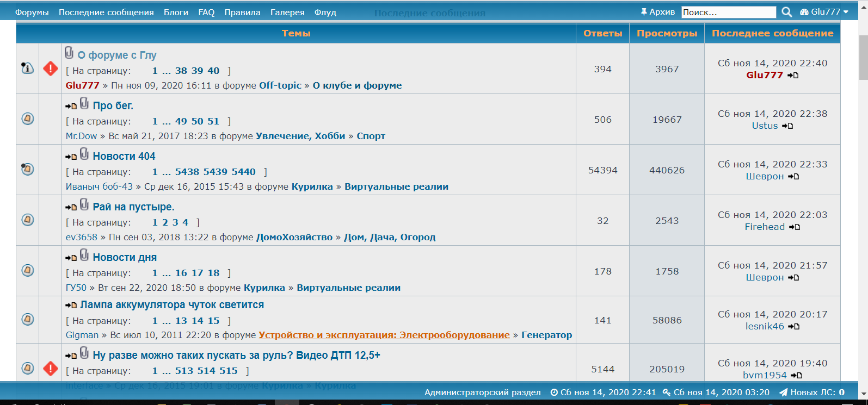The width and height of the screenshot is (868, 405).
Task: Open Последние сообщения in the navigation bar
Action: tap(106, 13)
